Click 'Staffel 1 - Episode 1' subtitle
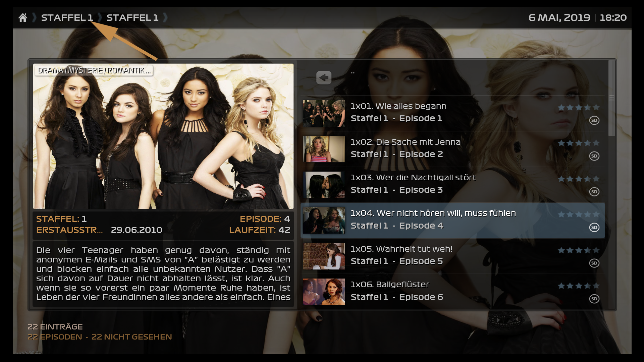 click(x=396, y=119)
